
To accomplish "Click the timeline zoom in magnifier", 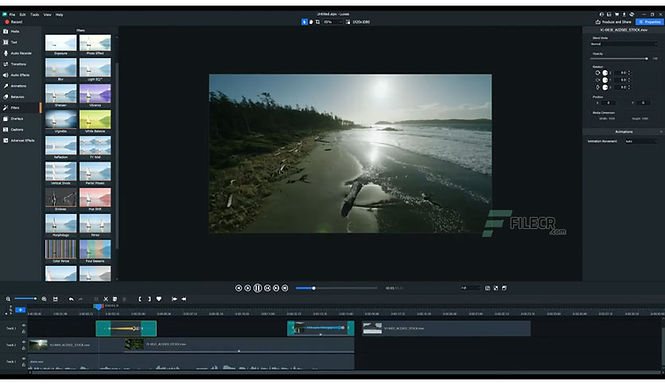I will (44, 299).
